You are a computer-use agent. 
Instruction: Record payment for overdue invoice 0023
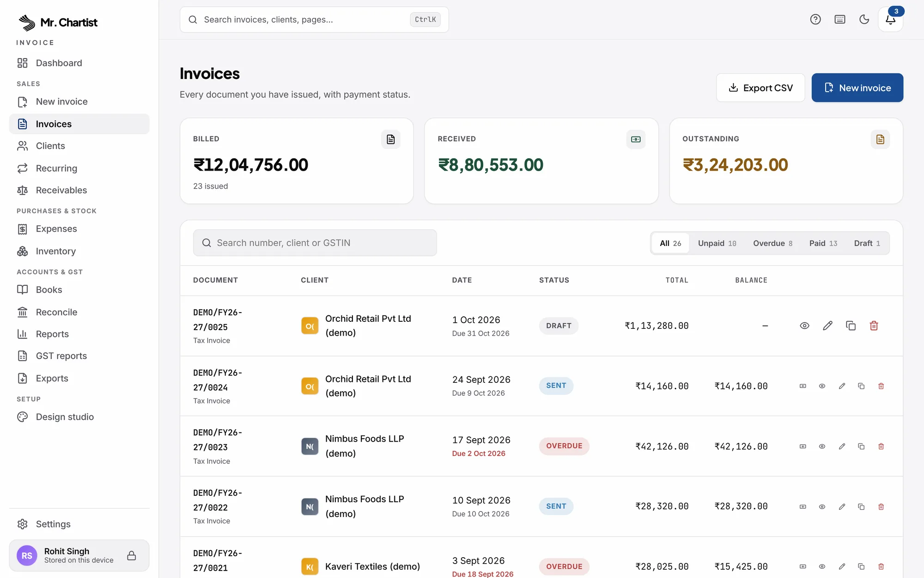(x=803, y=446)
